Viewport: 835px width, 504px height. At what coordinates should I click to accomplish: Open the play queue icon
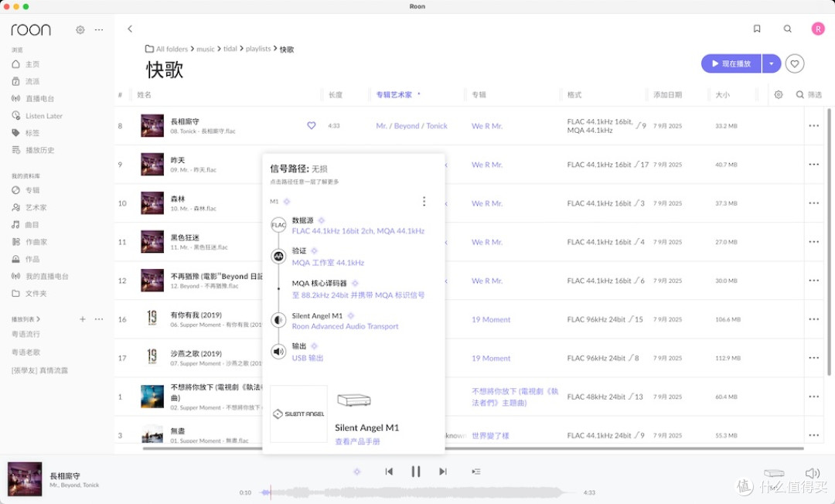click(x=476, y=472)
